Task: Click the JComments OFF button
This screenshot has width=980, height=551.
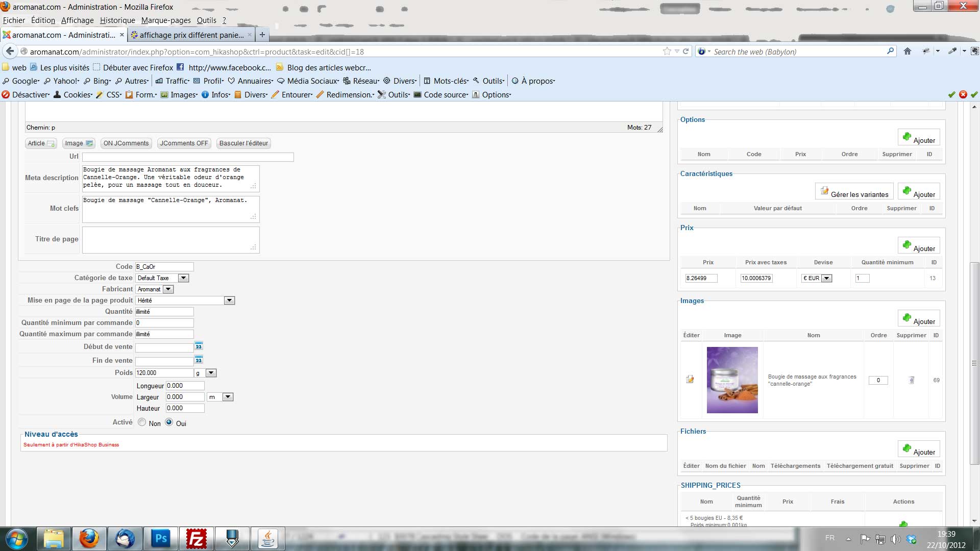Action: 184,143
